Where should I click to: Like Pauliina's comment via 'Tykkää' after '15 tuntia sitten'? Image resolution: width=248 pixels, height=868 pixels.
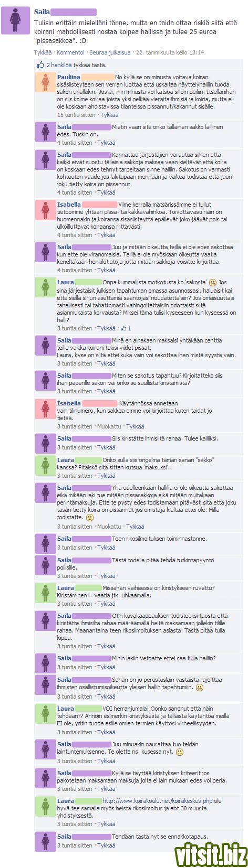[x=110, y=115]
